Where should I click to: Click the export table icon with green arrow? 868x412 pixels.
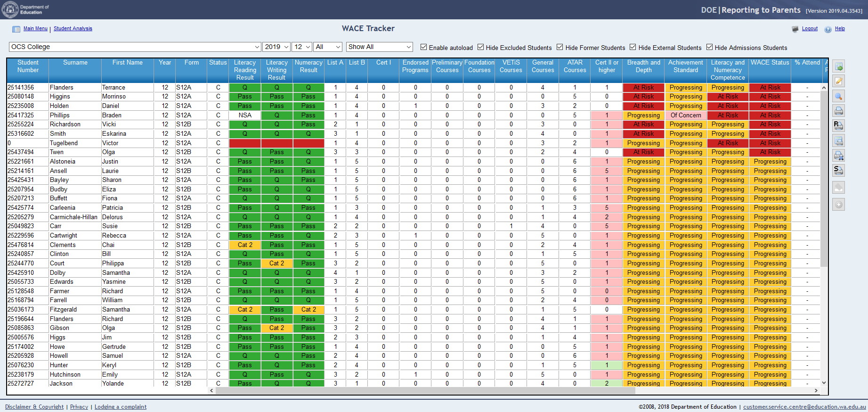838,66
